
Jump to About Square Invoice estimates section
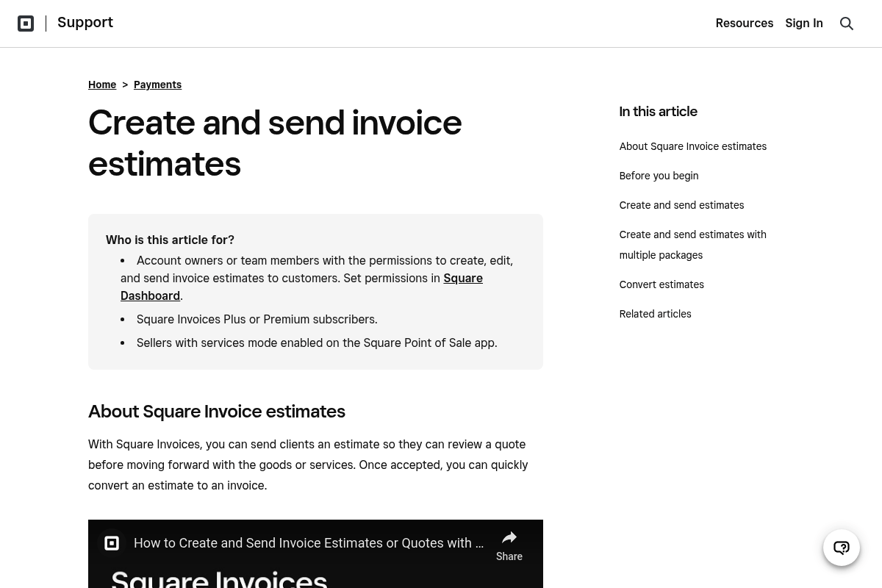(692, 146)
